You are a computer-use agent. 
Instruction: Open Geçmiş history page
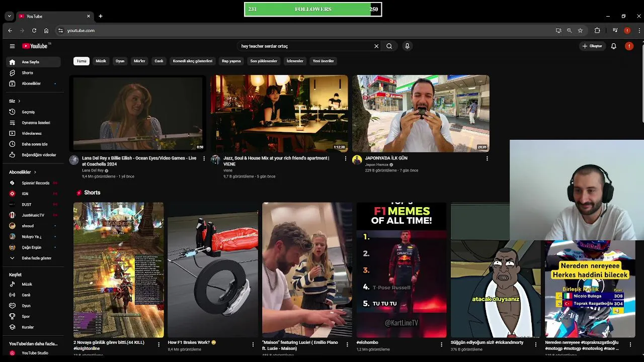pyautogui.click(x=34, y=112)
